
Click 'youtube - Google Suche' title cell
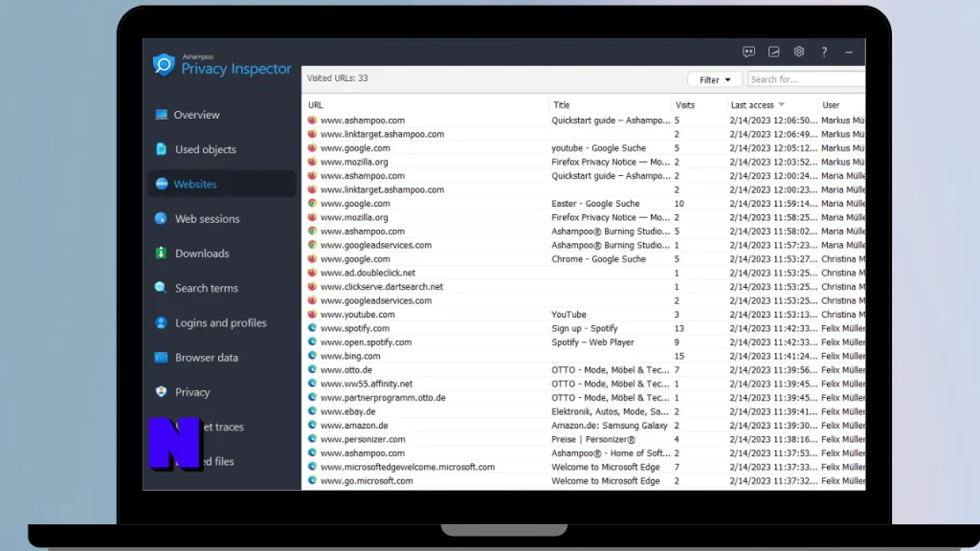(x=598, y=148)
